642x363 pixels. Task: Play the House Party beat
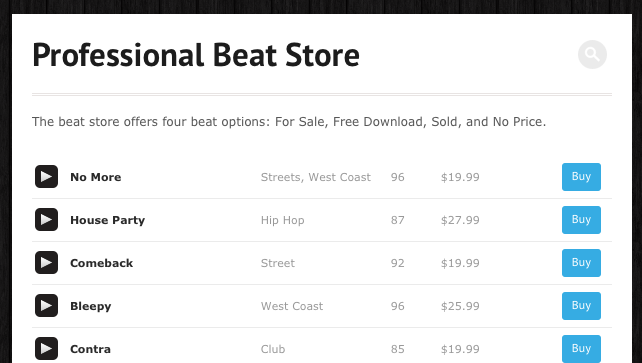click(x=46, y=220)
